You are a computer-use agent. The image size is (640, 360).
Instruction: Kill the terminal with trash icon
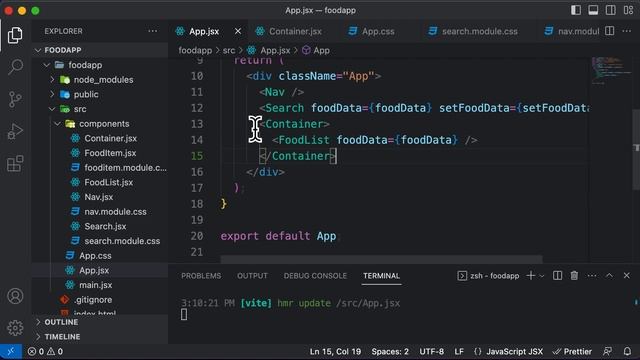pyautogui.click(x=574, y=276)
